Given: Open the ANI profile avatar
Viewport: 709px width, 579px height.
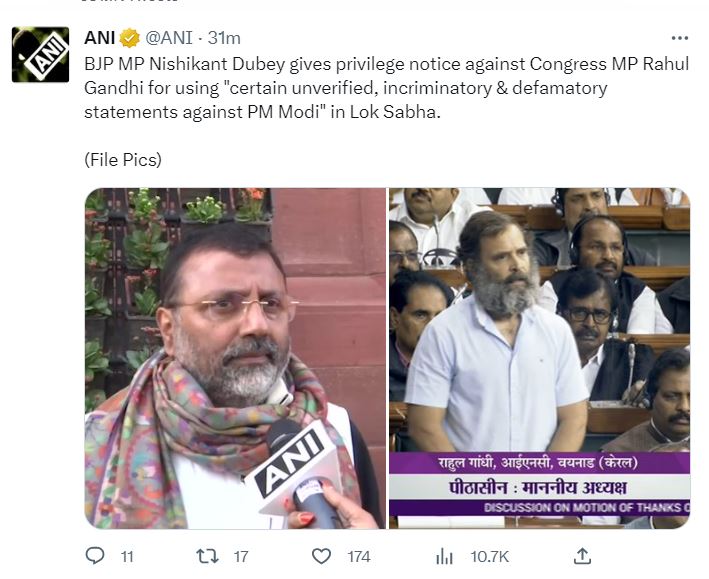Looking at the screenshot, I should click(40, 55).
